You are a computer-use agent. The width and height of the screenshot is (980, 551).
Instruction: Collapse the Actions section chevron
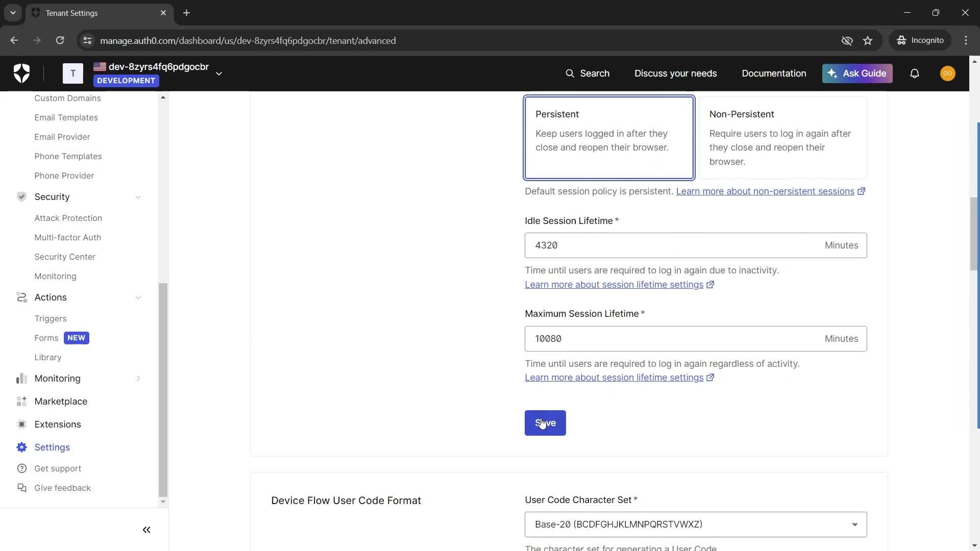pyautogui.click(x=138, y=297)
